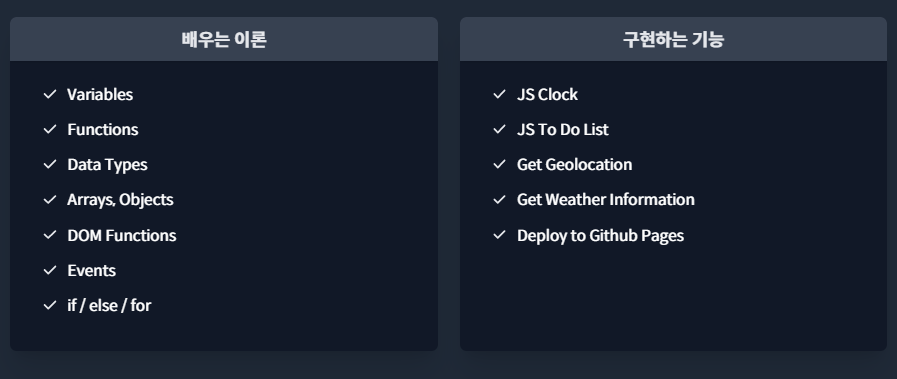Click the checkmark next to if / else / for
The width and height of the screenshot is (897, 379).
[x=50, y=305]
